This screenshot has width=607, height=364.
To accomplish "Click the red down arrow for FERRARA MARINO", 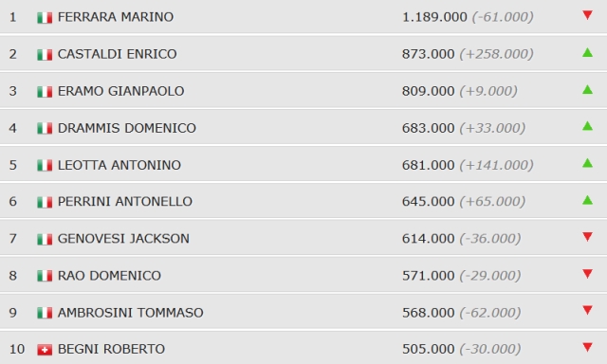I will click(x=587, y=15).
